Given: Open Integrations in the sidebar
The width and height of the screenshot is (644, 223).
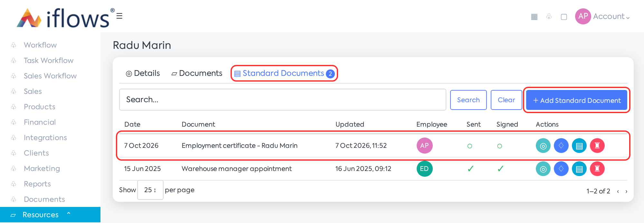Looking at the screenshot, I should tap(45, 138).
